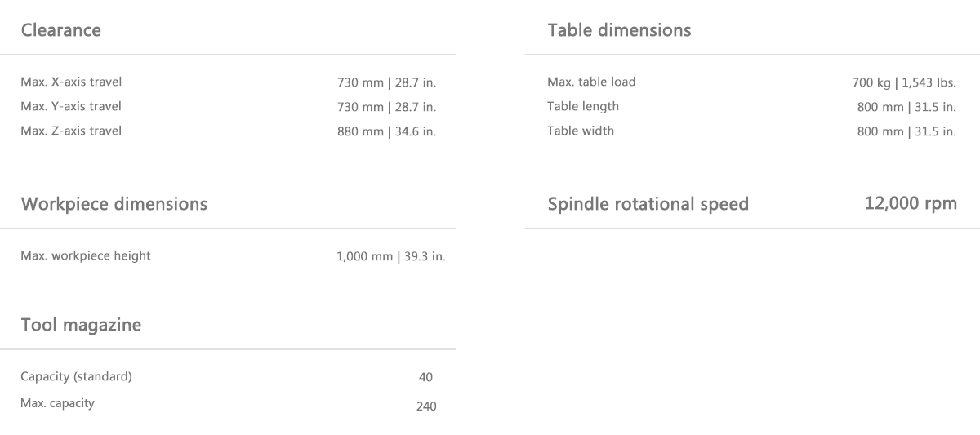Click the Clearance section heading
980x435 pixels.
pyautogui.click(x=61, y=30)
